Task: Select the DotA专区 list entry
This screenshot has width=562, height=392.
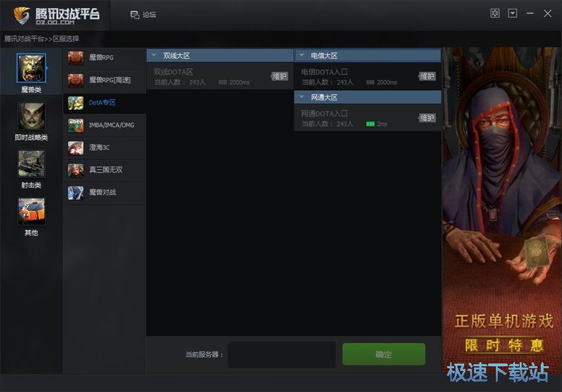Action: (x=104, y=103)
